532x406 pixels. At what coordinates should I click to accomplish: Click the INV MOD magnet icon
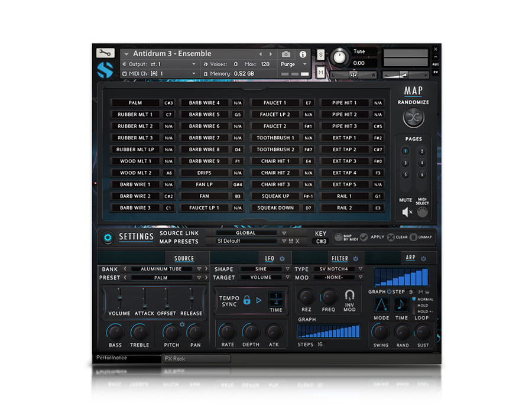(x=349, y=295)
